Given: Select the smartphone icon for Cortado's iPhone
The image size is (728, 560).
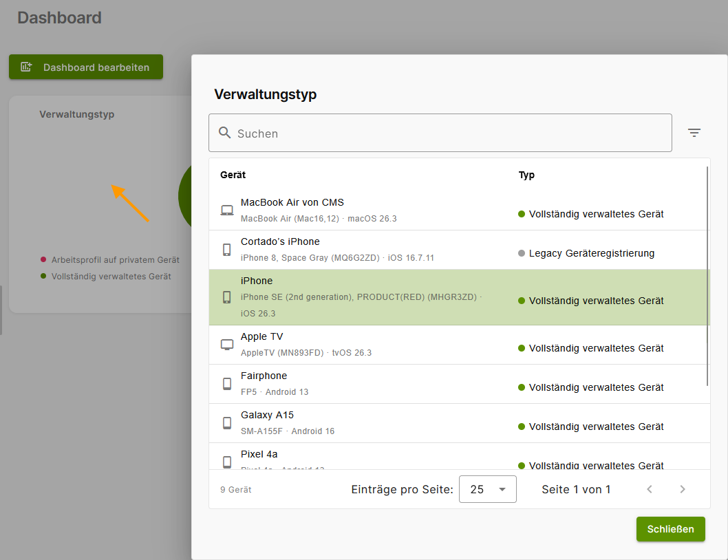Looking at the screenshot, I should [x=227, y=249].
